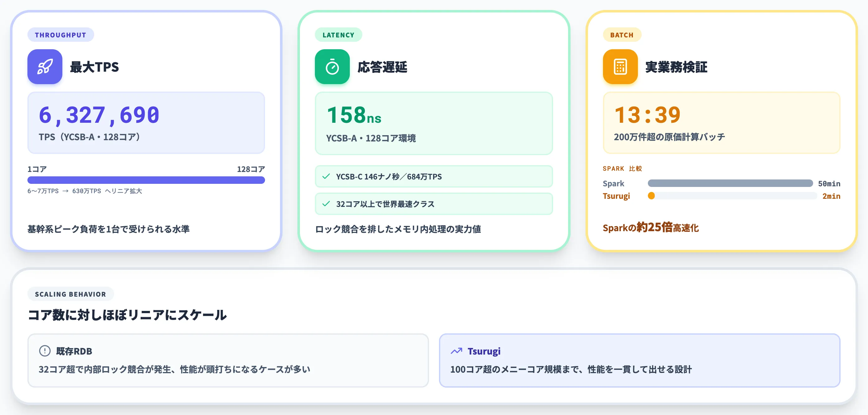The width and height of the screenshot is (868, 415).
Task: Click the ロック競合を排したメモリ内処理の実力値 text
Action: pos(398,229)
